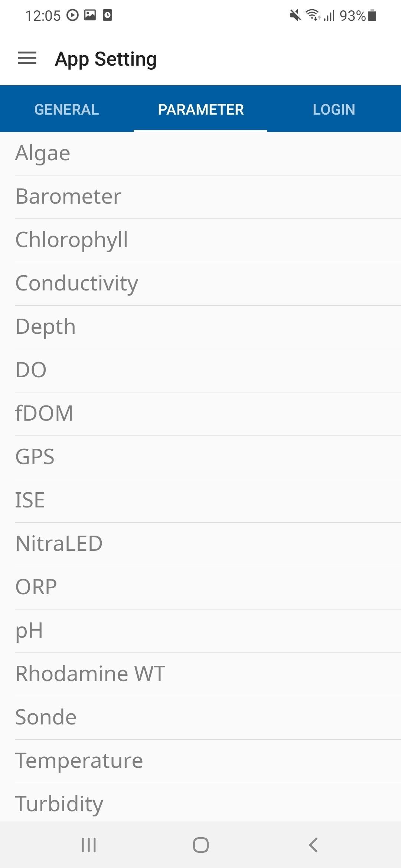Image resolution: width=401 pixels, height=868 pixels.
Task: Select the PARAMETER tab
Action: 200,109
